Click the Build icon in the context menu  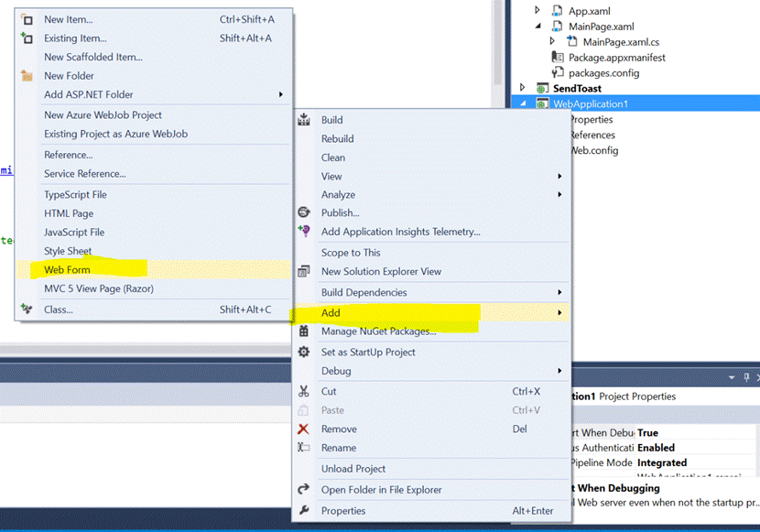304,120
